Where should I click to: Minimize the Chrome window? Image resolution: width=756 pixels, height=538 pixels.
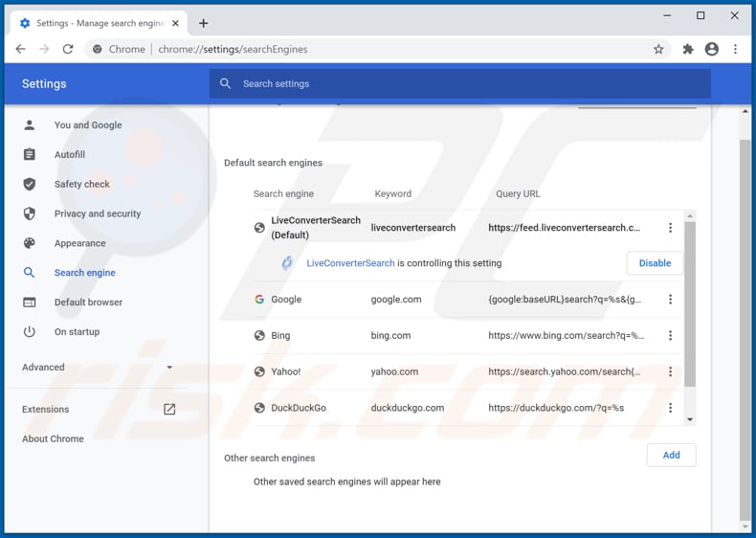click(667, 15)
